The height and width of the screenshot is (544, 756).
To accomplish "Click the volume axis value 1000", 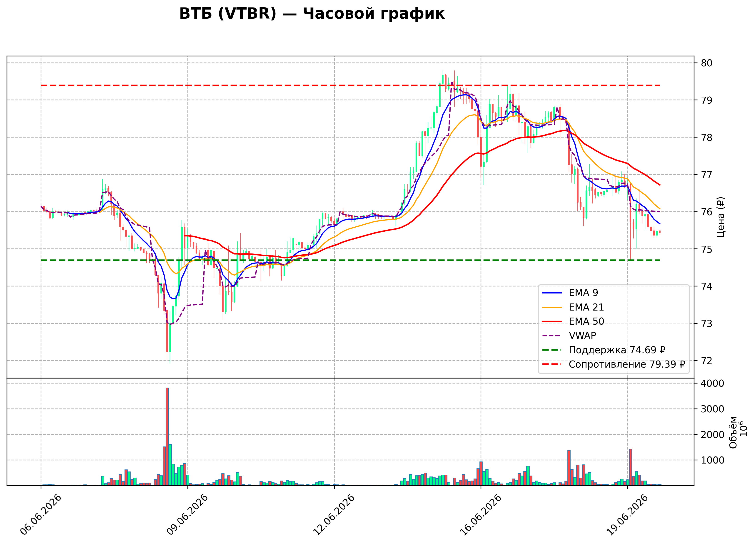I will [x=712, y=460].
